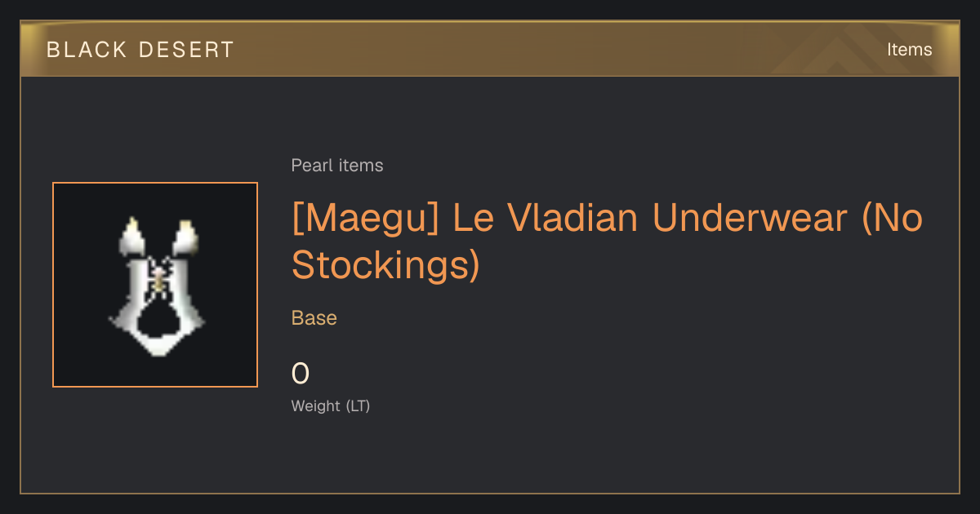Click the lace detail in icon center
This screenshot has height=514, width=980.
[x=158, y=277]
